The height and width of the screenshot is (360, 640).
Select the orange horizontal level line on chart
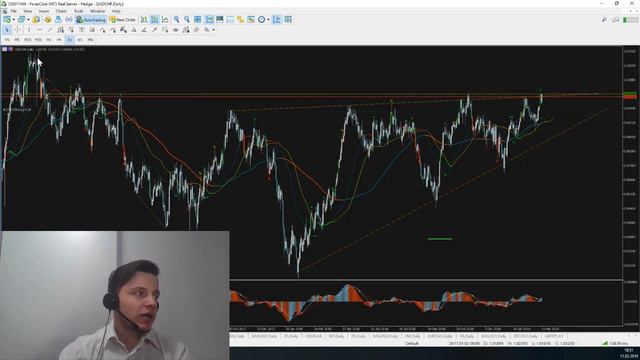(x=312, y=97)
